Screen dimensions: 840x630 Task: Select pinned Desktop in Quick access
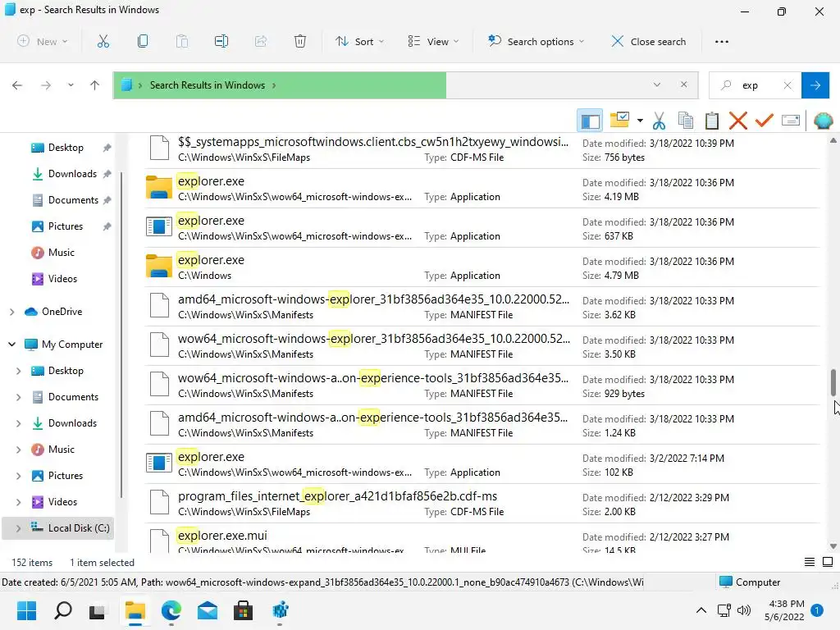point(66,148)
